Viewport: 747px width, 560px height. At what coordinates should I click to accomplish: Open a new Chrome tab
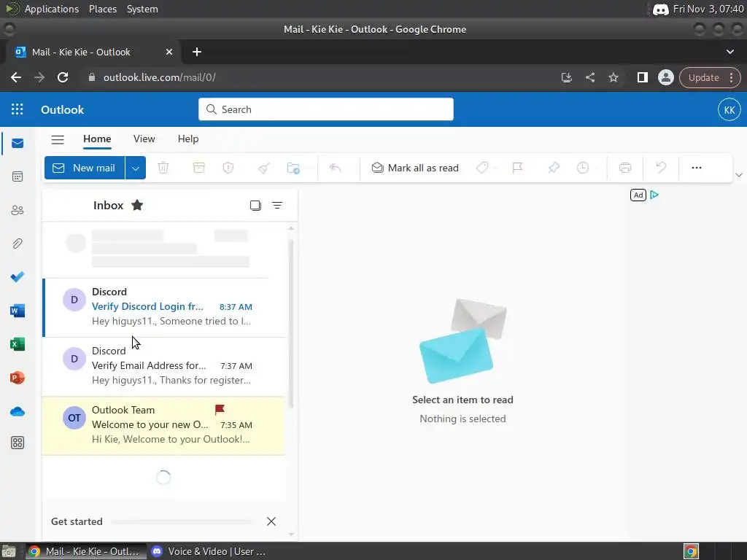(197, 52)
